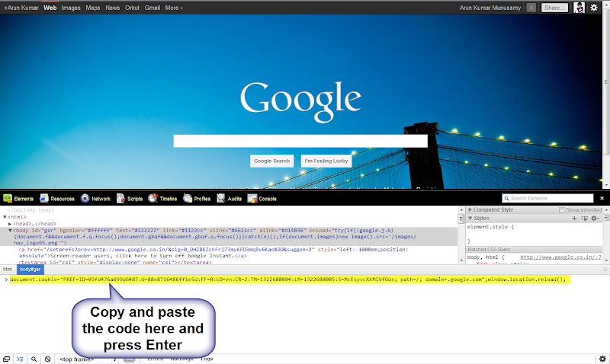Open Gmail in the Google bar
The height and width of the screenshot is (364, 610).
(152, 8)
